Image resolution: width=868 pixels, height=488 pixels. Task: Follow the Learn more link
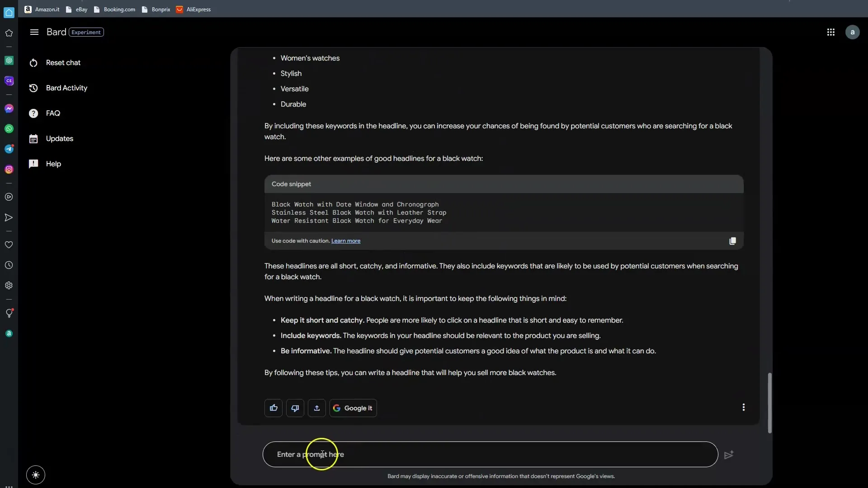(x=346, y=241)
